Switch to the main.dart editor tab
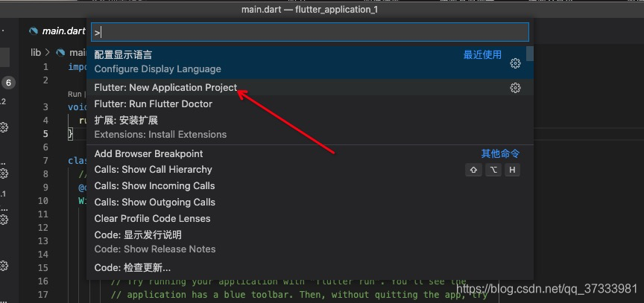 tap(57, 31)
